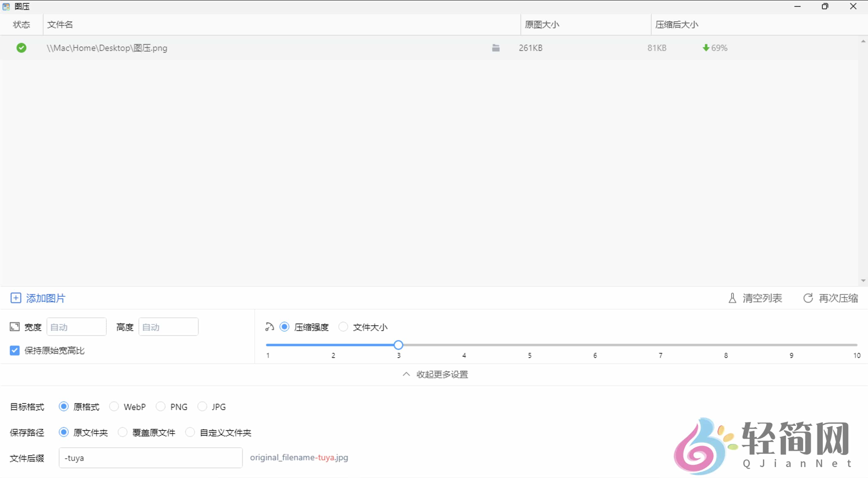The width and height of the screenshot is (868, 478).
Task: Choose 自定义文件夹 save path
Action: pyautogui.click(x=190, y=432)
